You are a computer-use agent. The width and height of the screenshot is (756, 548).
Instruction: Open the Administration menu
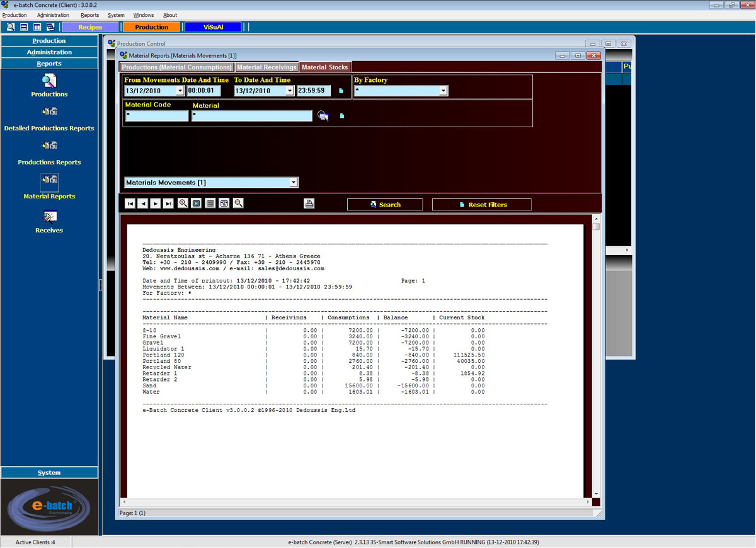tap(53, 15)
